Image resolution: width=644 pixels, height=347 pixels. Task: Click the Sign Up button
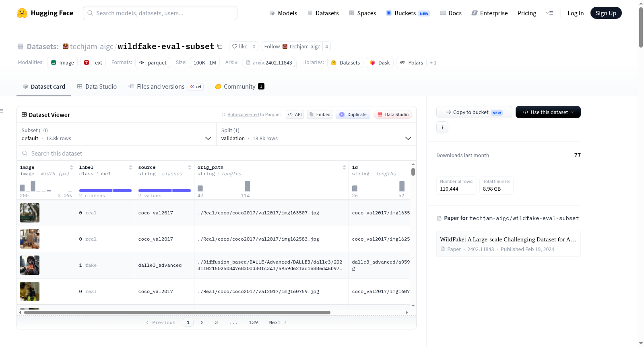point(606,13)
